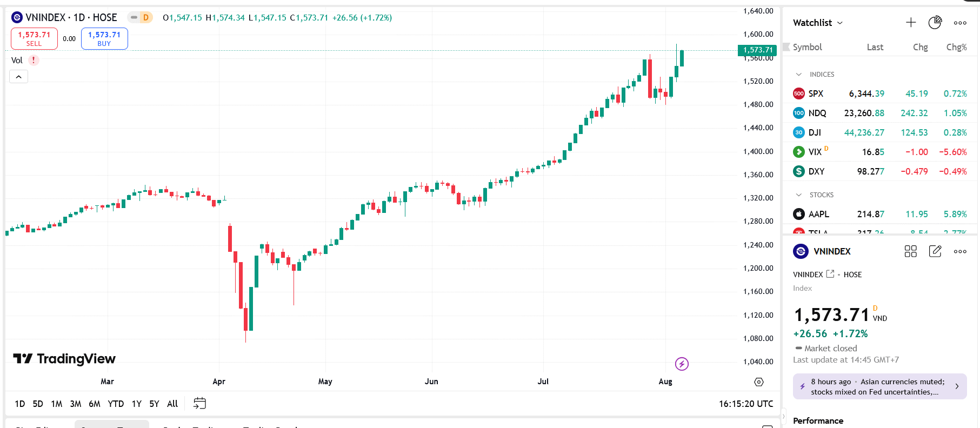Click the grid layout icon beside VNINDEX

(x=910, y=251)
